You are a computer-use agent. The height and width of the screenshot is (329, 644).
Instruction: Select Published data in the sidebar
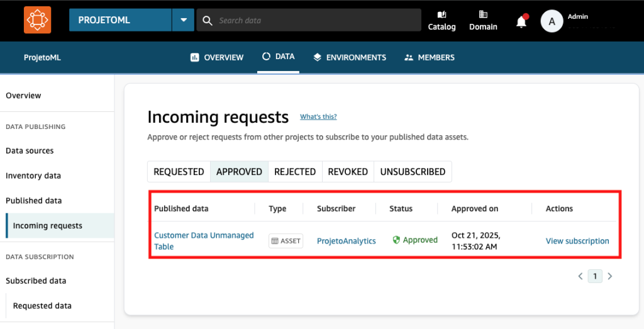point(34,201)
